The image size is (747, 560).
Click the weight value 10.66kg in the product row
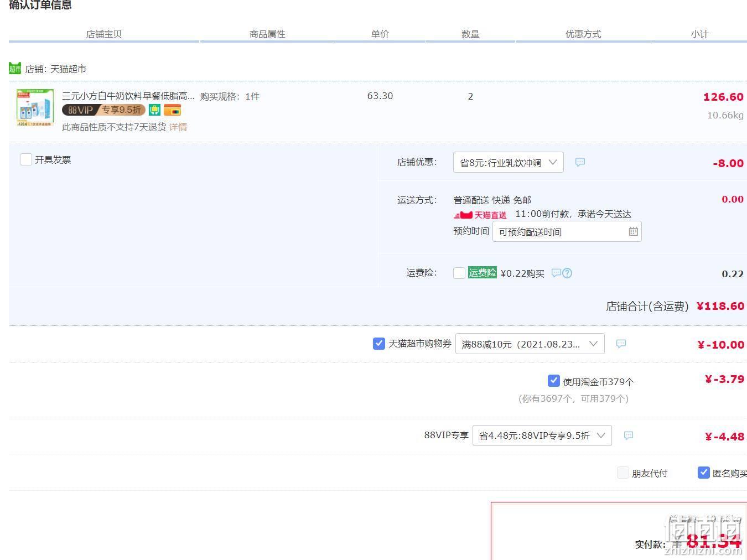click(725, 115)
